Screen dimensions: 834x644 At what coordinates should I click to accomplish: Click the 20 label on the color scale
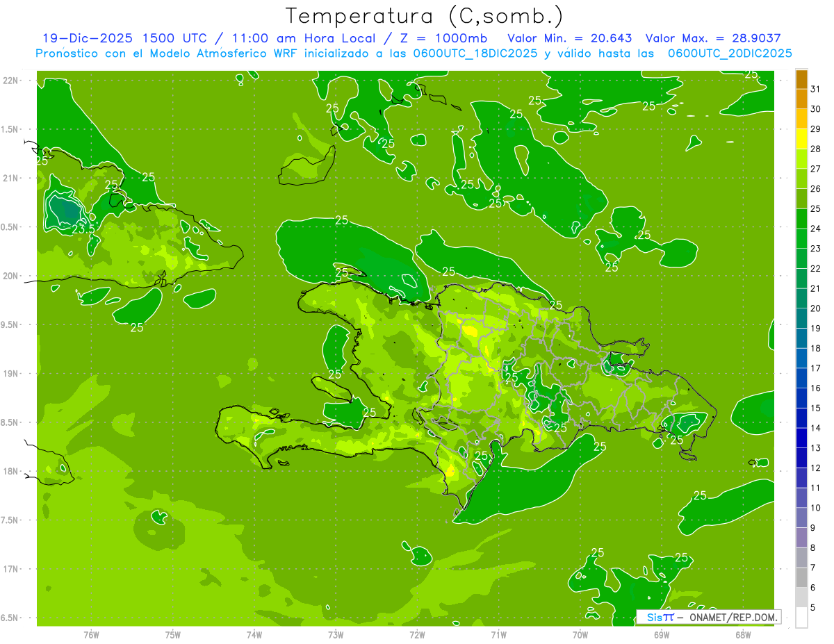click(816, 308)
